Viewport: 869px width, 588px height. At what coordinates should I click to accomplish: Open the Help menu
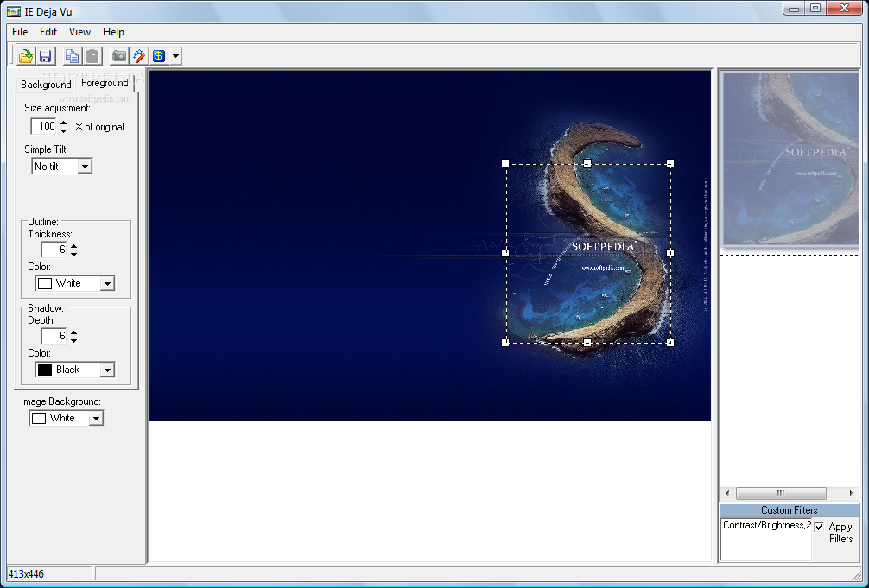(114, 32)
